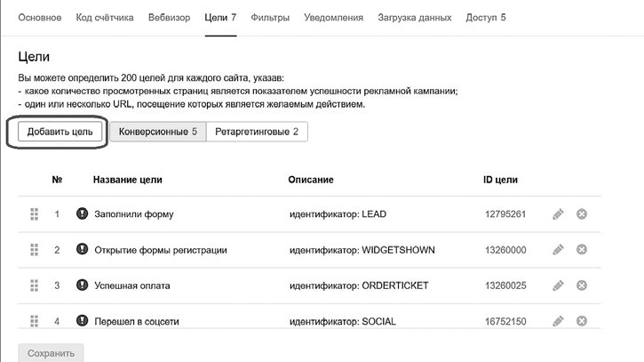
Task: Click the Сохранить button
Action: pos(51,352)
